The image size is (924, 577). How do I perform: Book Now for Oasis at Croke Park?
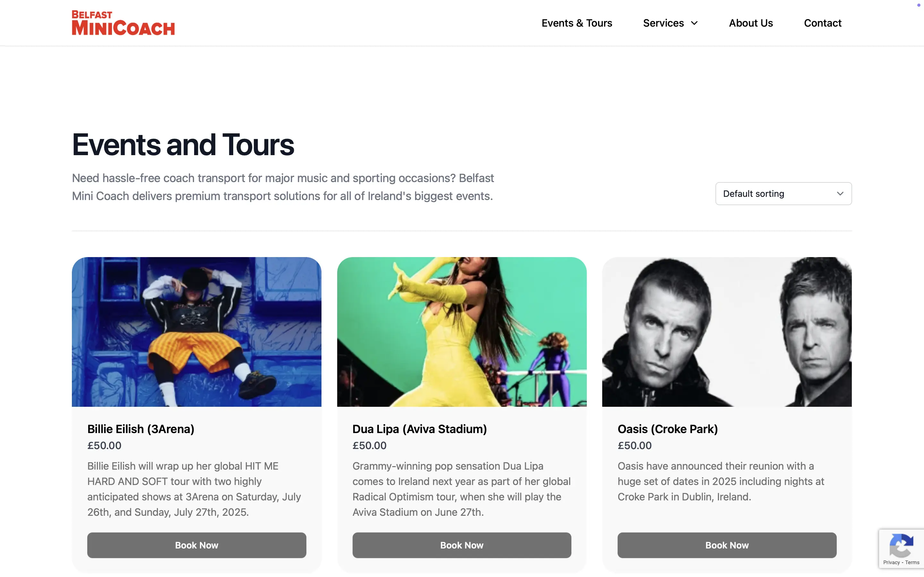coord(726,545)
